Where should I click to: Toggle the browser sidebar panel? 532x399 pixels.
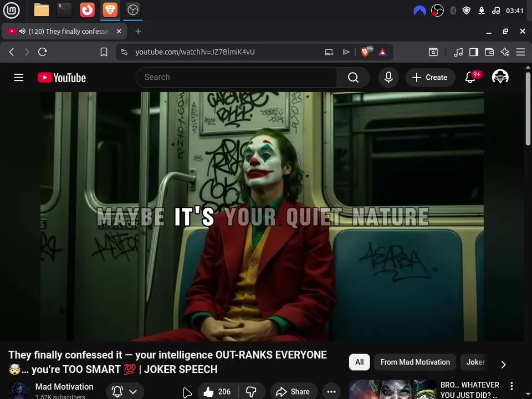click(x=474, y=52)
